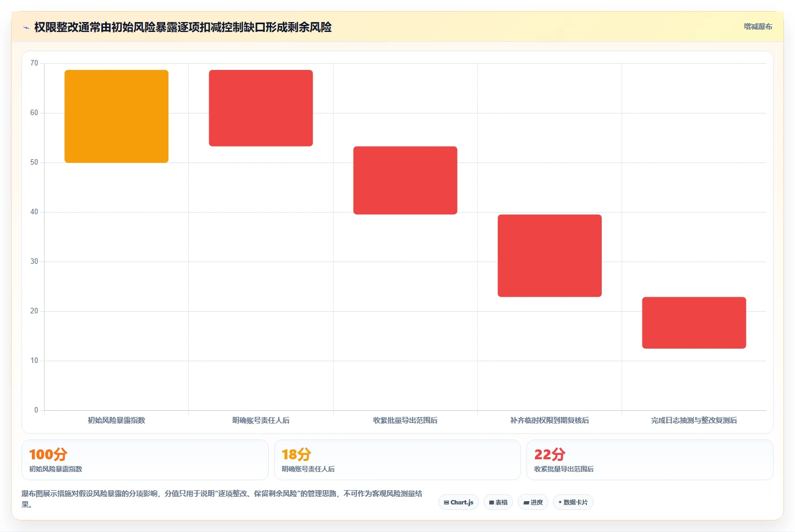Open the 22分 收紧批量导出范围后 card
Screen dimensions: 795x532
pos(650,460)
